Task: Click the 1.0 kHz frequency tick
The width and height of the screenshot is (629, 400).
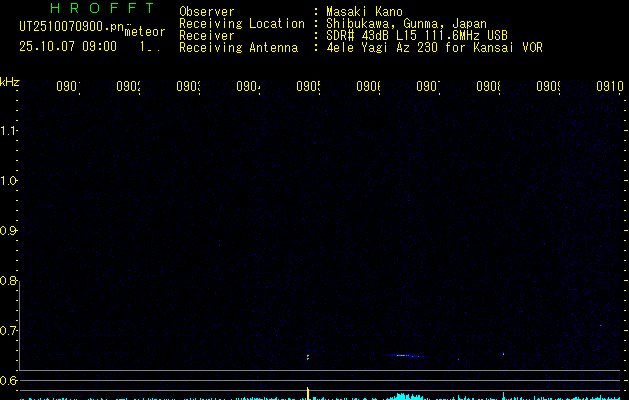Action: [x=9, y=181]
